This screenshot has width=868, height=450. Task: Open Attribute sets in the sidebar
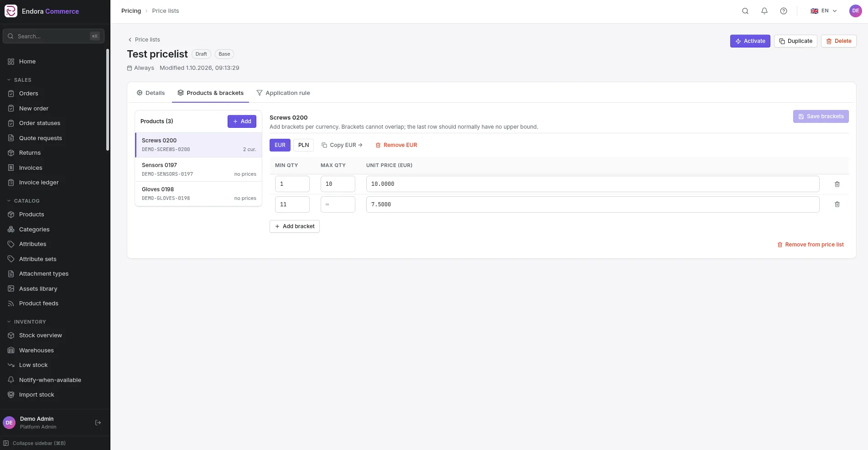pyautogui.click(x=38, y=259)
